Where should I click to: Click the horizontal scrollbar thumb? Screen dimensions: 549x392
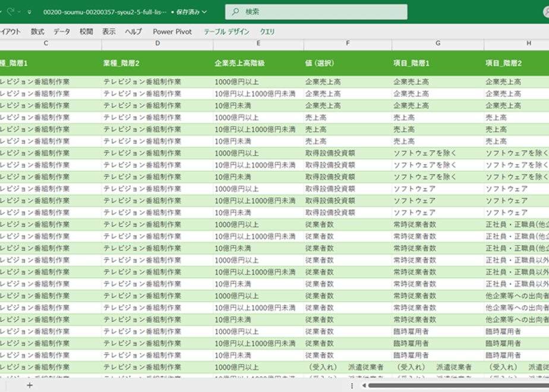(x=459, y=385)
